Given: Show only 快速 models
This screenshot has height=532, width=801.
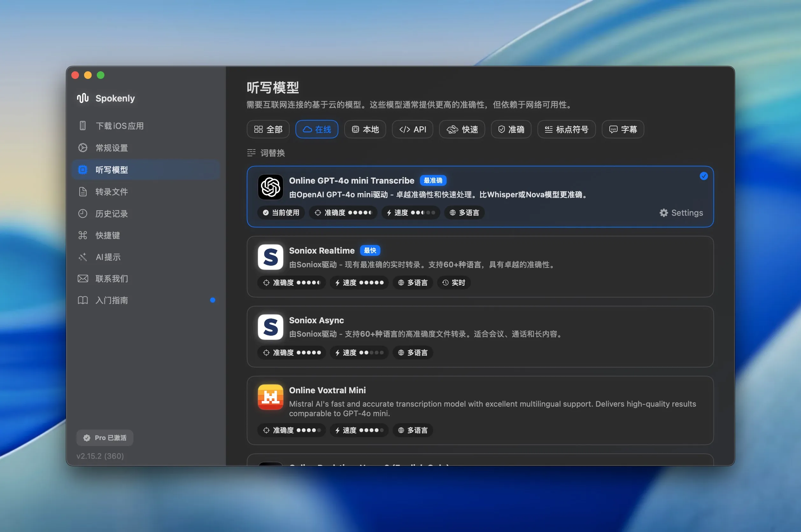Looking at the screenshot, I should (462, 129).
